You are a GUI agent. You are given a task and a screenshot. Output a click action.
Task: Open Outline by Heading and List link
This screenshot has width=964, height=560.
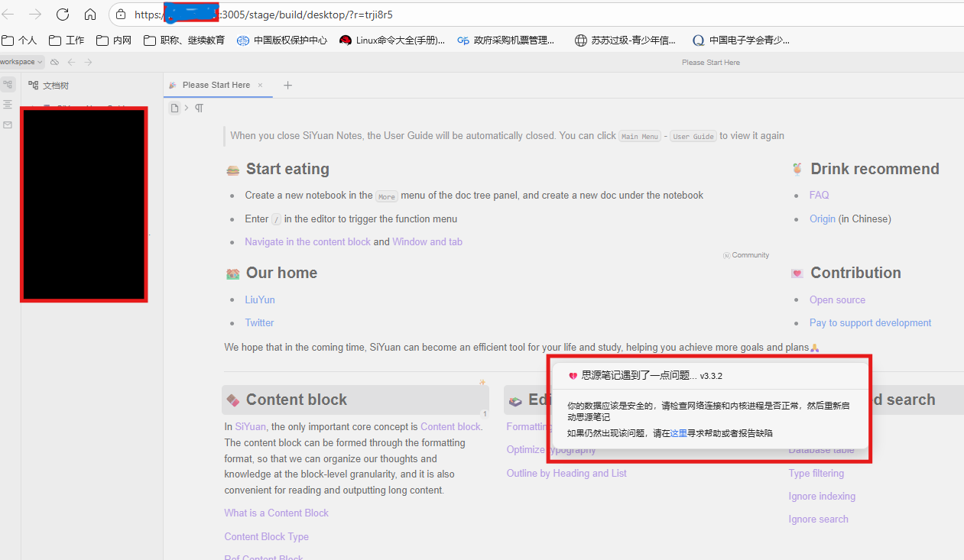(x=566, y=473)
